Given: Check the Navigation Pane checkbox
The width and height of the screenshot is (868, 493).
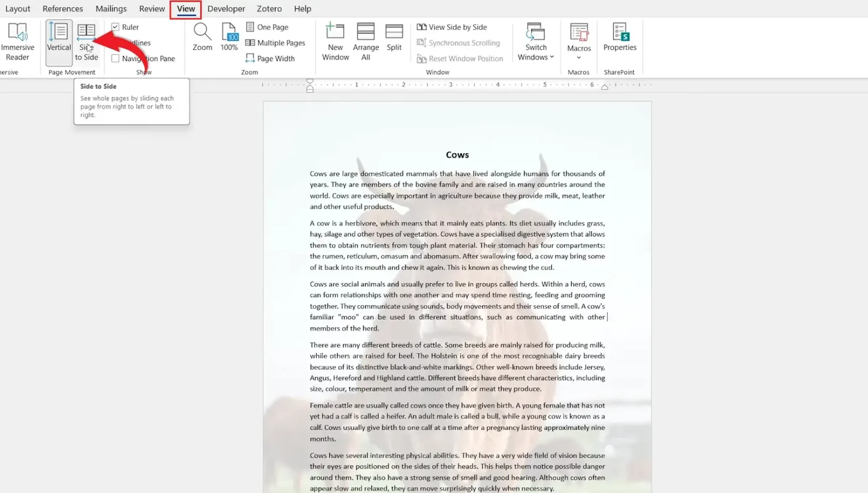Looking at the screenshot, I should 116,58.
